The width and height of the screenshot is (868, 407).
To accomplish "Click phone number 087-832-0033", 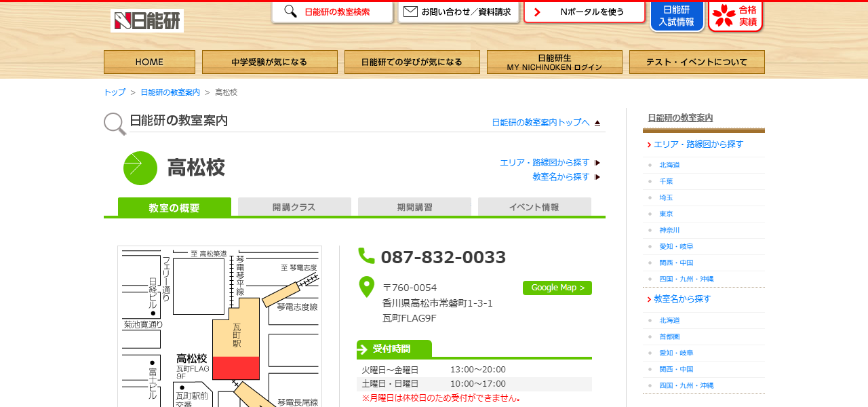I will [443, 257].
